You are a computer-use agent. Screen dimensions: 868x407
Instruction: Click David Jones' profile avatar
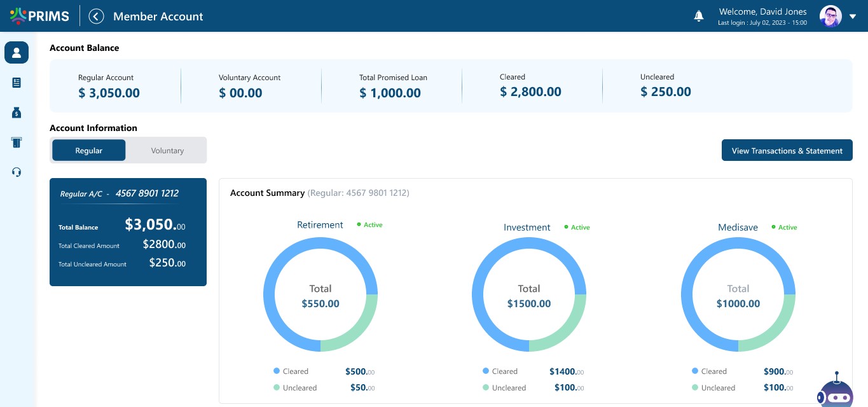pos(830,17)
